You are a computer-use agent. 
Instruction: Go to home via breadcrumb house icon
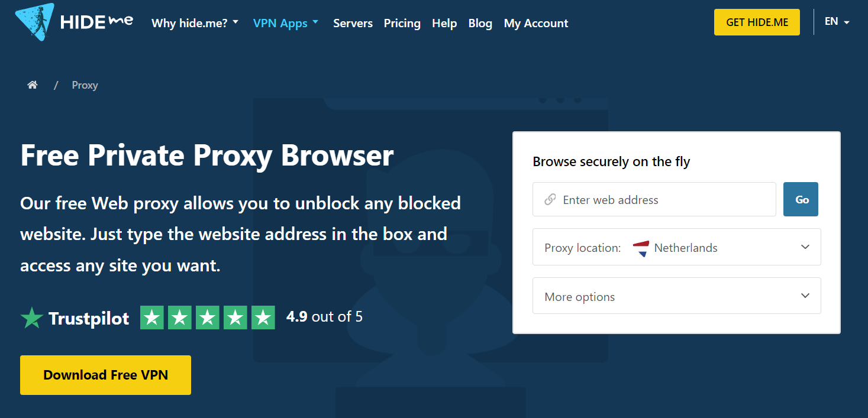[x=33, y=85]
